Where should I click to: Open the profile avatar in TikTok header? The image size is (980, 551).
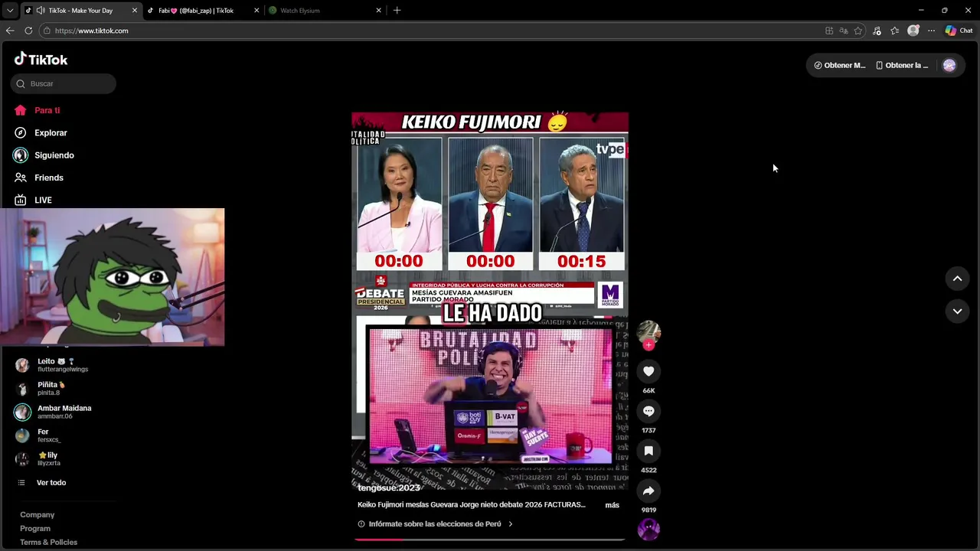[x=949, y=66]
